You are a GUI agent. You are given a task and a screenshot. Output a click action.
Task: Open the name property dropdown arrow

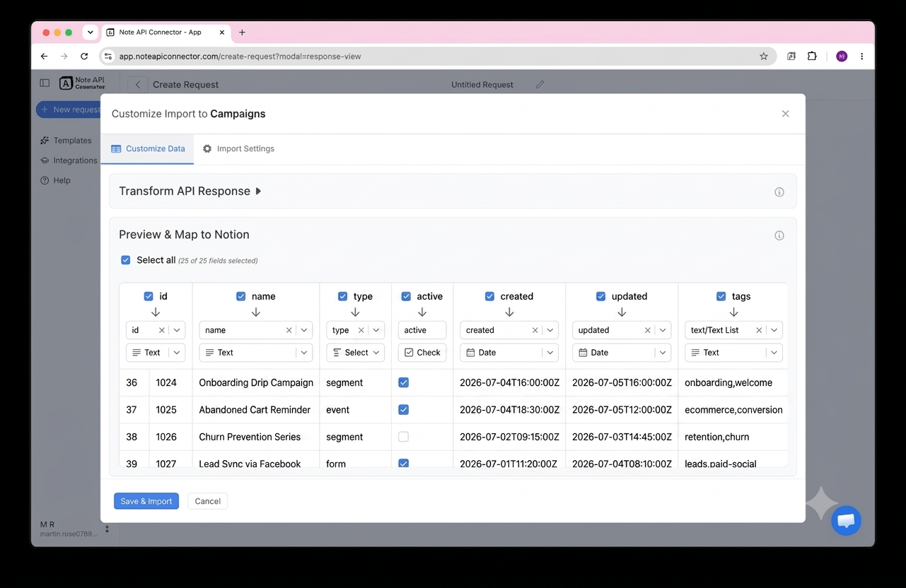(x=304, y=330)
